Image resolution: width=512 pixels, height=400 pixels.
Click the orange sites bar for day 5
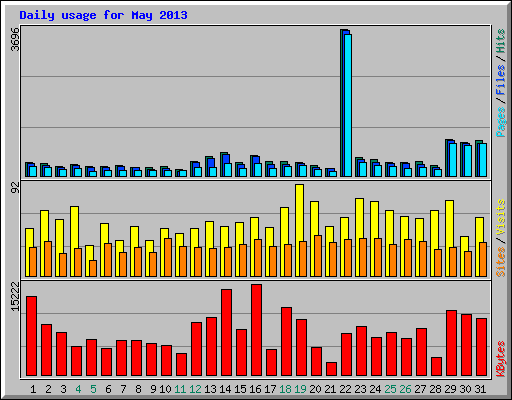[93, 268]
